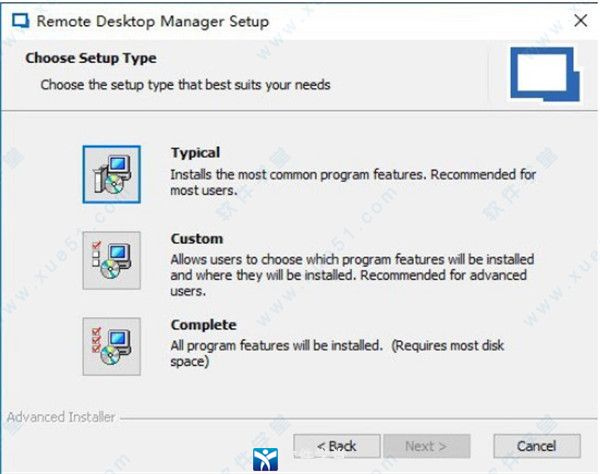The height and width of the screenshot is (474, 600).
Task: Go back with the Back button
Action: pyautogui.click(x=336, y=445)
